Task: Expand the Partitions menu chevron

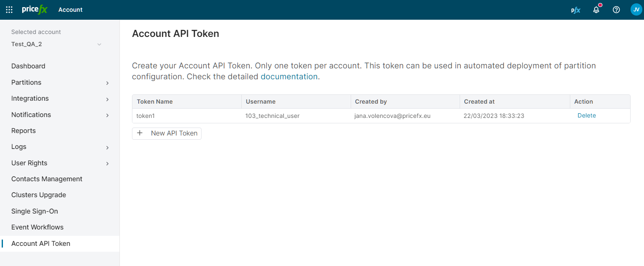Action: 107,83
